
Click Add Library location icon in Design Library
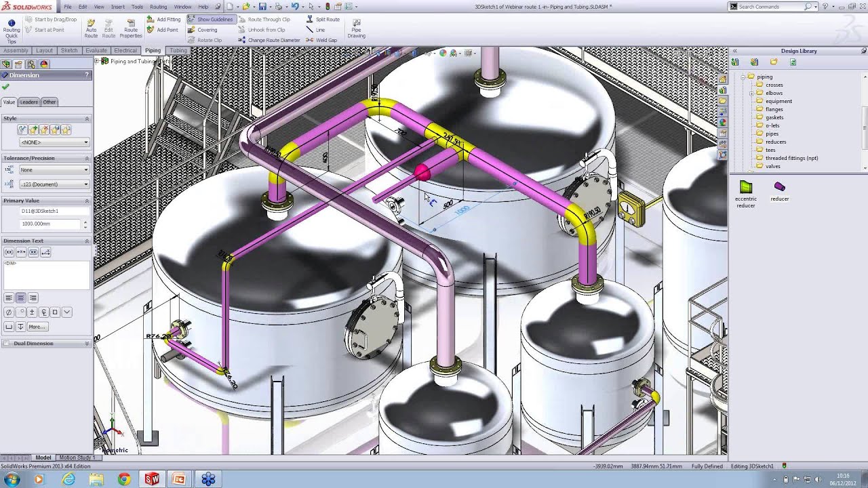(754, 62)
